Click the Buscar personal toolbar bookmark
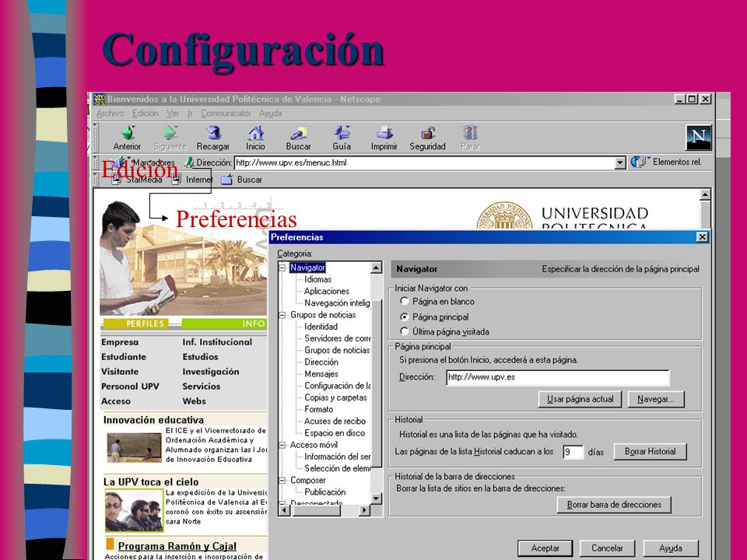Viewport: 747px width, 560px height. [x=242, y=180]
